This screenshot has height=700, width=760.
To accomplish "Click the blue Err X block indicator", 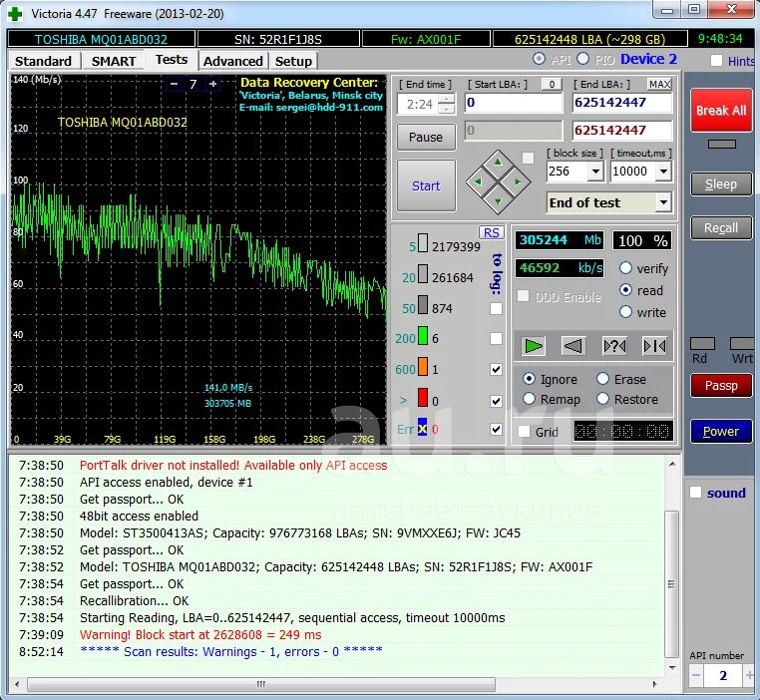I will click(x=422, y=427).
